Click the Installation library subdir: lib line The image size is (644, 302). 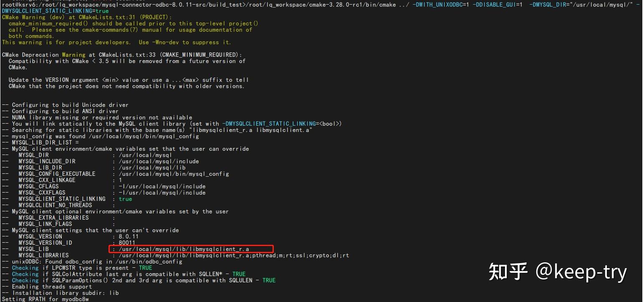click(x=61, y=293)
